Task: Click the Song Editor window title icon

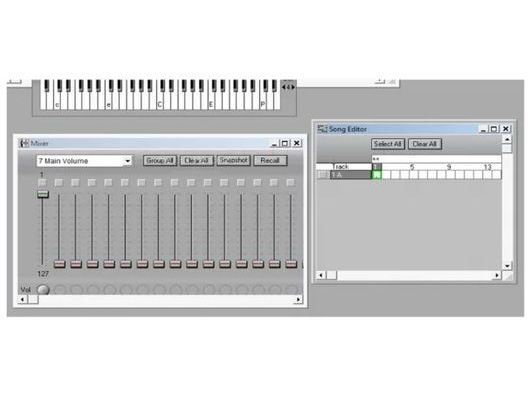Action: [322, 129]
